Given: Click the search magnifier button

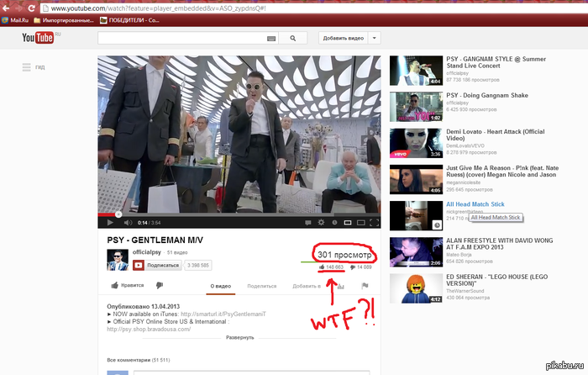Looking at the screenshot, I should (293, 38).
